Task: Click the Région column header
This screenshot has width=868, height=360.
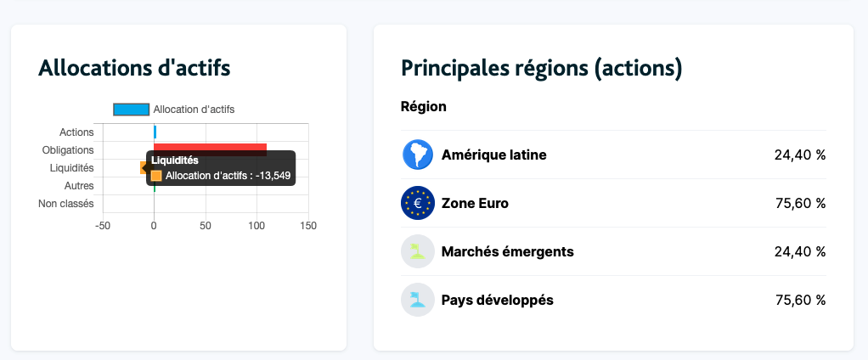Action: coord(424,107)
